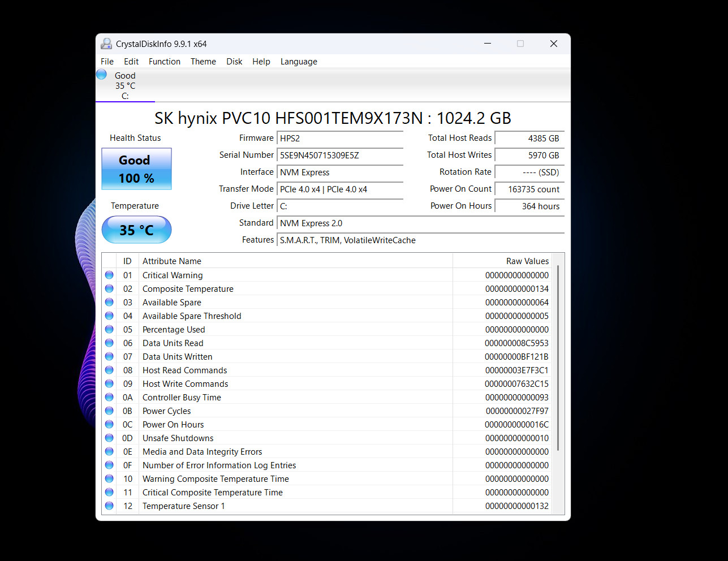Open the Function menu

click(165, 62)
